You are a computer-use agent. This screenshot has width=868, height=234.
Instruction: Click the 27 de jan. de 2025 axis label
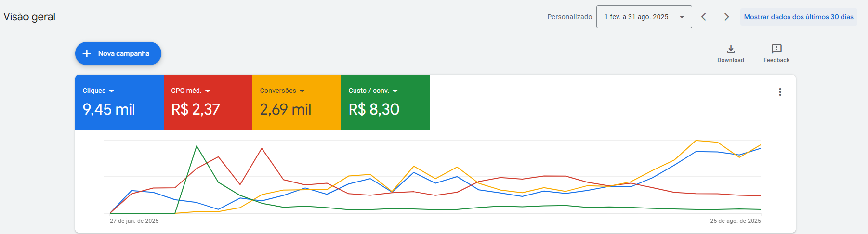coord(134,221)
